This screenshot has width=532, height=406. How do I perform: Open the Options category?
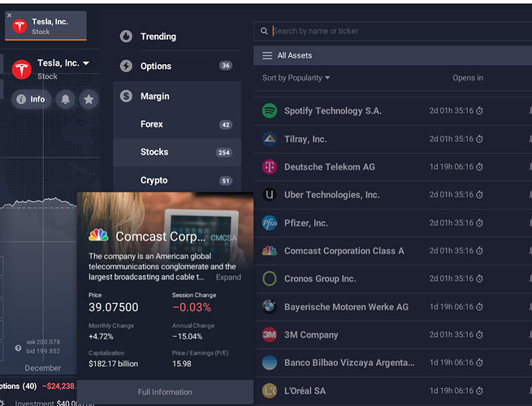click(177, 66)
